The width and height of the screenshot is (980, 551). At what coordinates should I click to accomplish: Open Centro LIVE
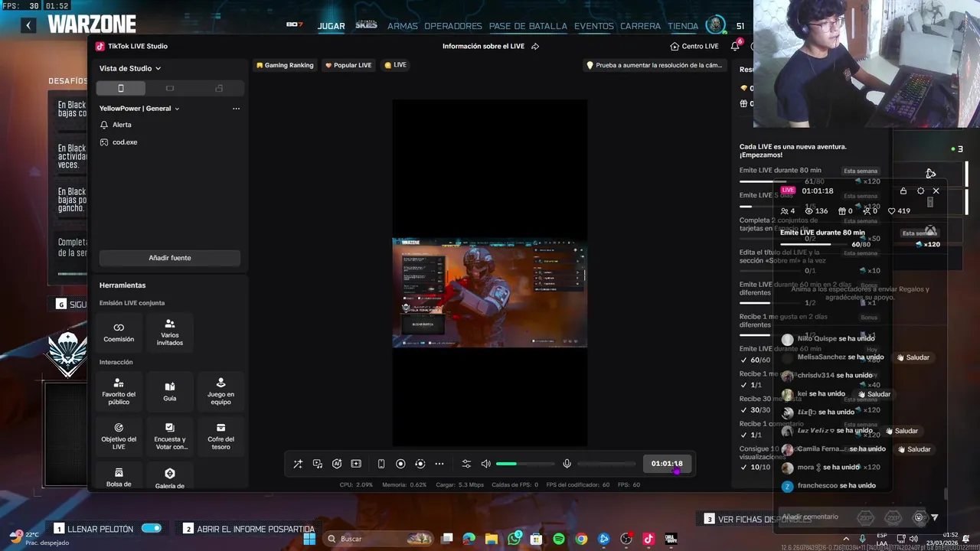694,46
